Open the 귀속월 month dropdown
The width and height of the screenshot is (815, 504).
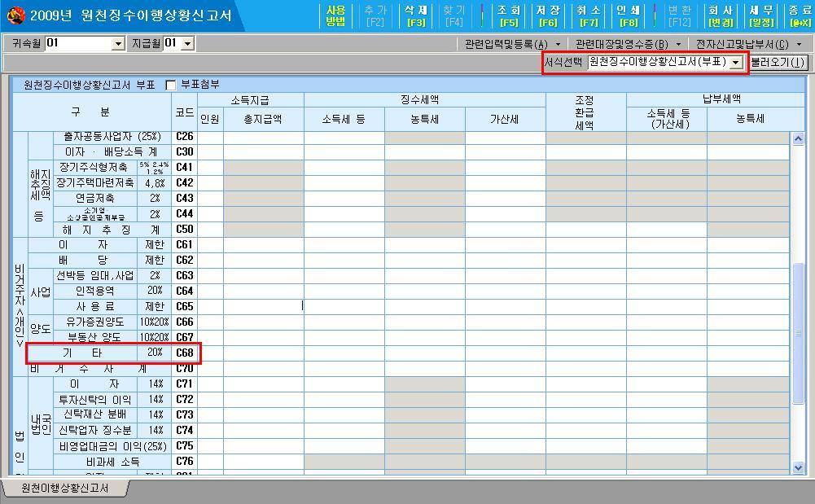click(x=118, y=44)
